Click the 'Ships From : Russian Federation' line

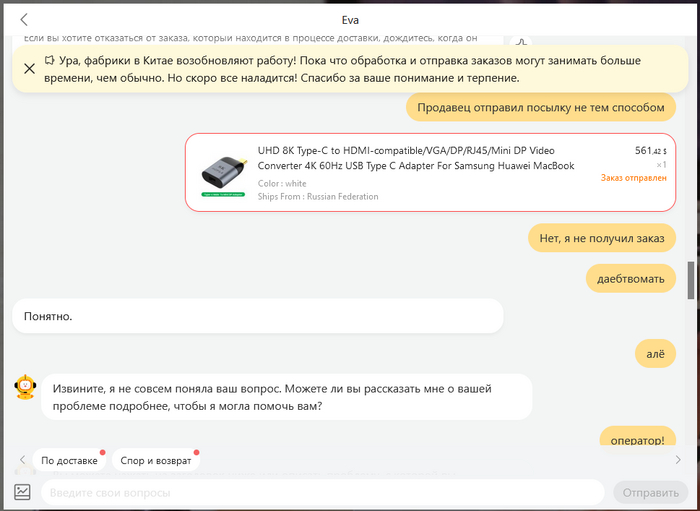[x=318, y=196]
